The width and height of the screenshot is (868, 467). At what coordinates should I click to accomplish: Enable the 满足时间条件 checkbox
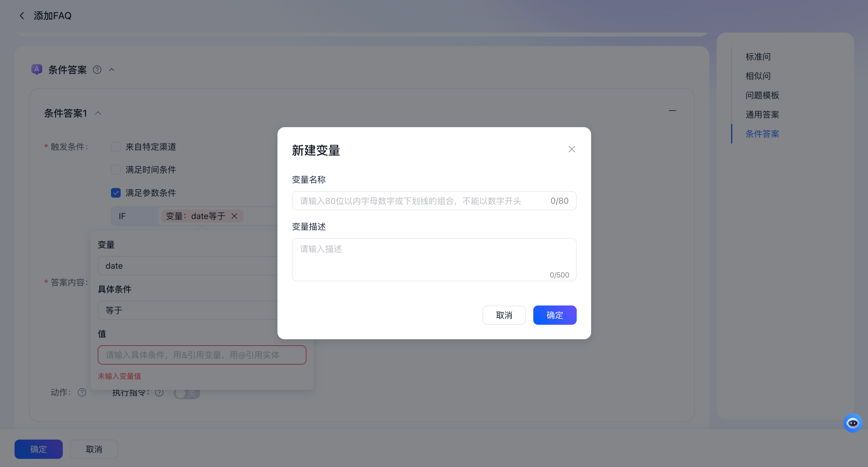[116, 169]
